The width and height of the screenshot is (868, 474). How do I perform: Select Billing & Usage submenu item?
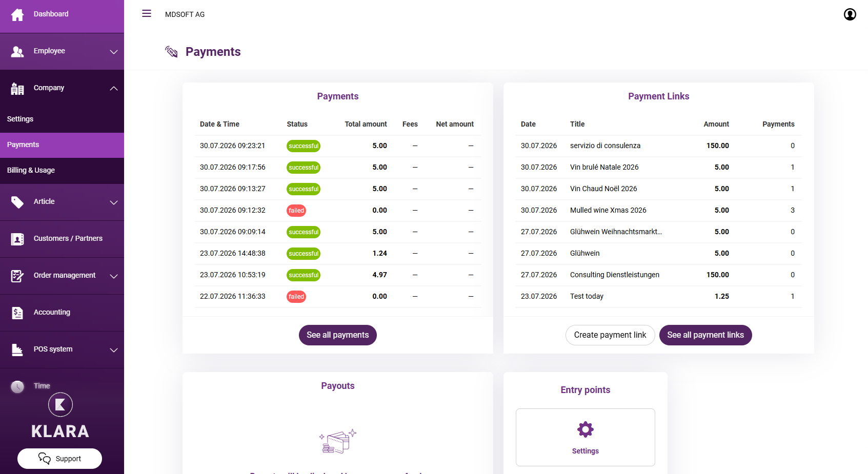click(x=62, y=171)
